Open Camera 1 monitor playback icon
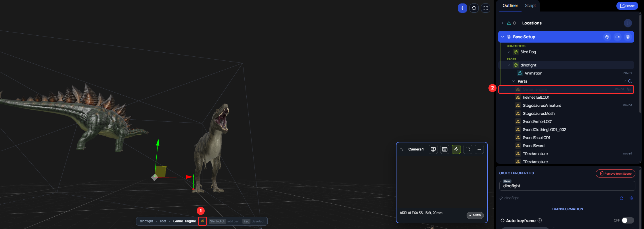This screenshot has height=229, width=644. pyautogui.click(x=433, y=149)
